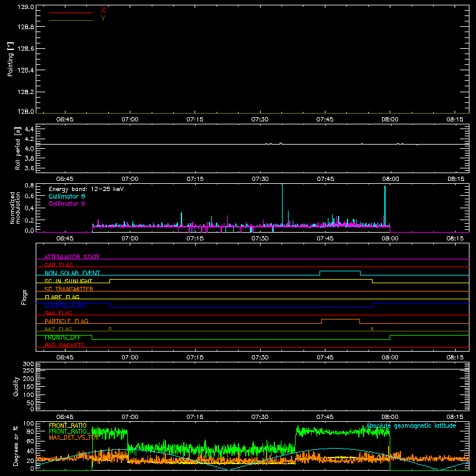
Task: Click the 'Degrees or %' axis title
Action: pos(16,446)
